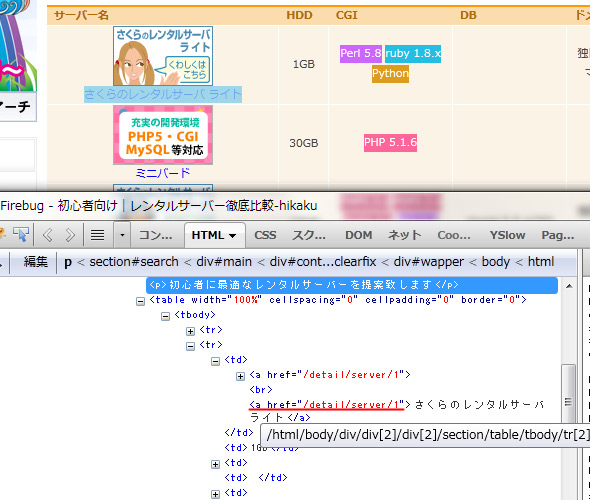Collapse the tbody node
The image size is (590, 500).
pyautogui.click(x=166, y=316)
